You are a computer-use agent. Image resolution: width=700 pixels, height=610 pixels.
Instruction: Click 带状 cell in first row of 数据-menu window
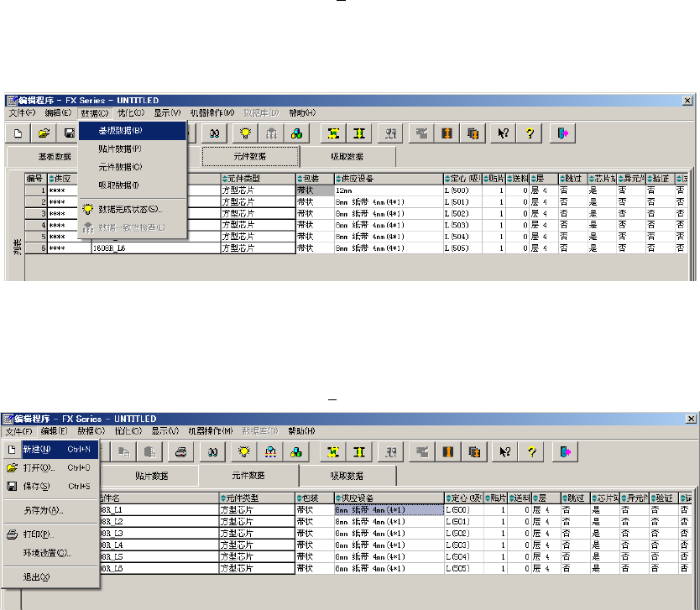(314, 190)
